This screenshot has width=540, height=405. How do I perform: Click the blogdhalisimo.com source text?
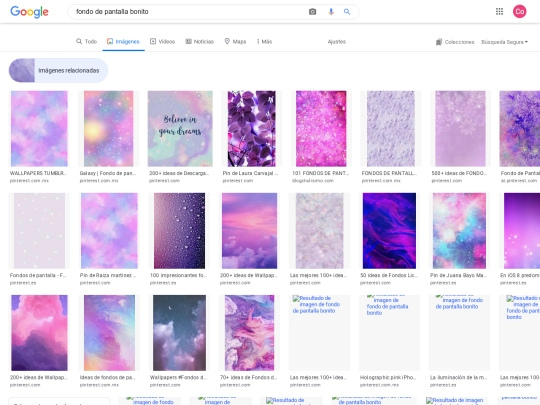point(313,180)
